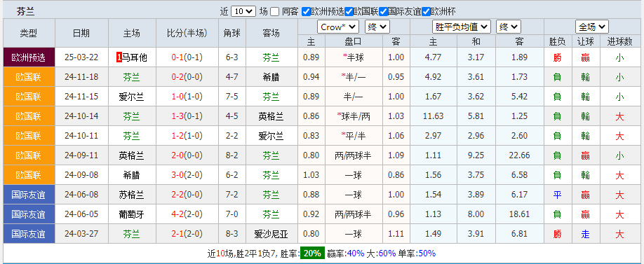Uncheck the 欧国联 filter checkbox
Image resolution: width=644 pixels, height=264 pixels.
pyautogui.click(x=349, y=11)
